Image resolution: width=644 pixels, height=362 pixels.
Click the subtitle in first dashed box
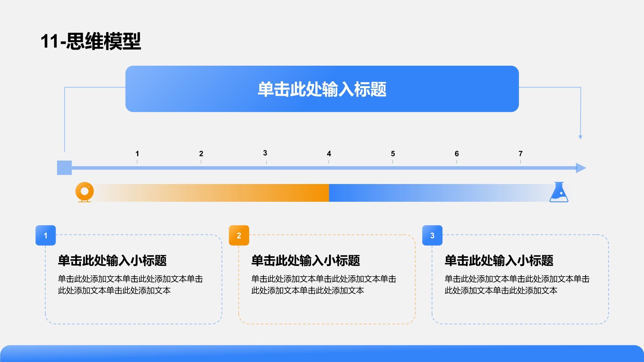(112, 260)
